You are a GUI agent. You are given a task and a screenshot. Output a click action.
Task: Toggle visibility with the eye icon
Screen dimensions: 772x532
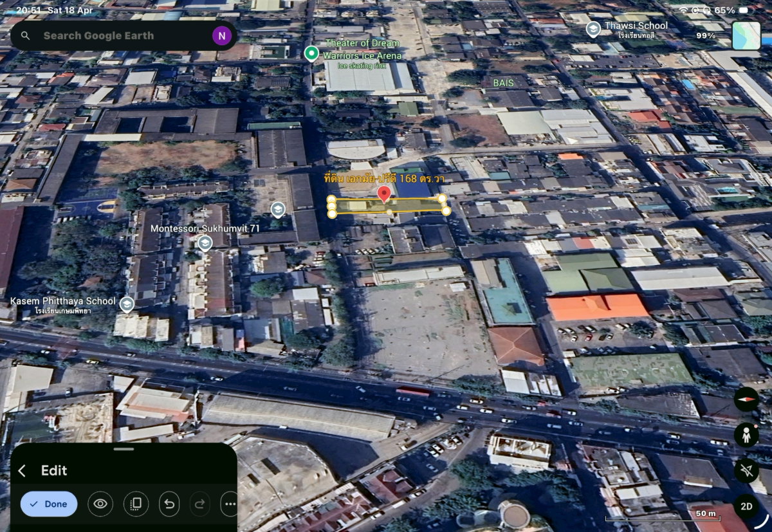[100, 504]
